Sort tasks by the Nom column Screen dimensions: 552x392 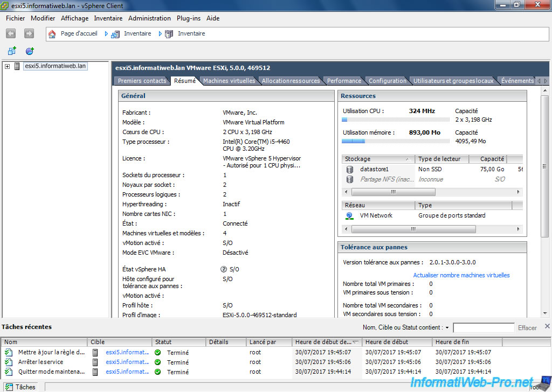[x=44, y=342]
